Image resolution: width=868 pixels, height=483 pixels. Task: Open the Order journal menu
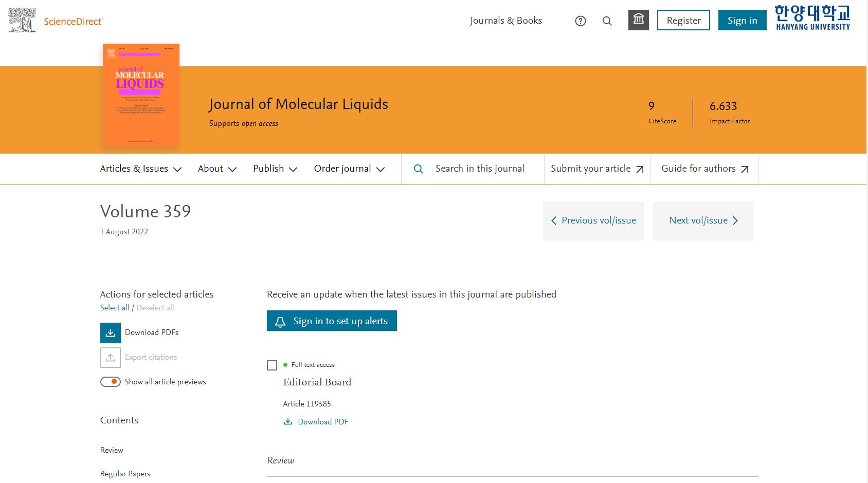(349, 169)
